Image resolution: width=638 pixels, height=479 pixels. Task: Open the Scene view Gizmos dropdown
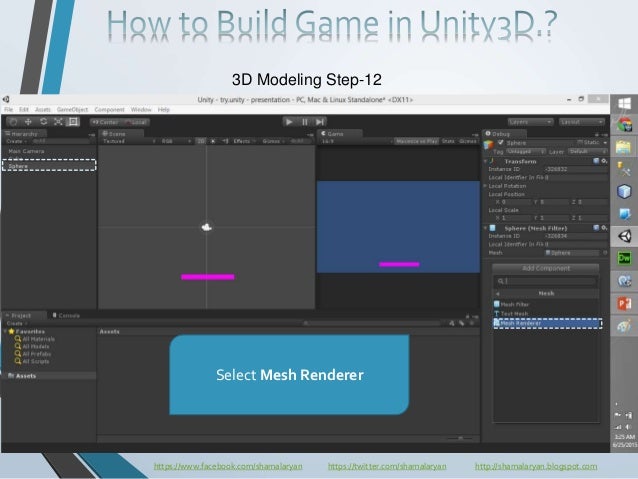(273, 141)
